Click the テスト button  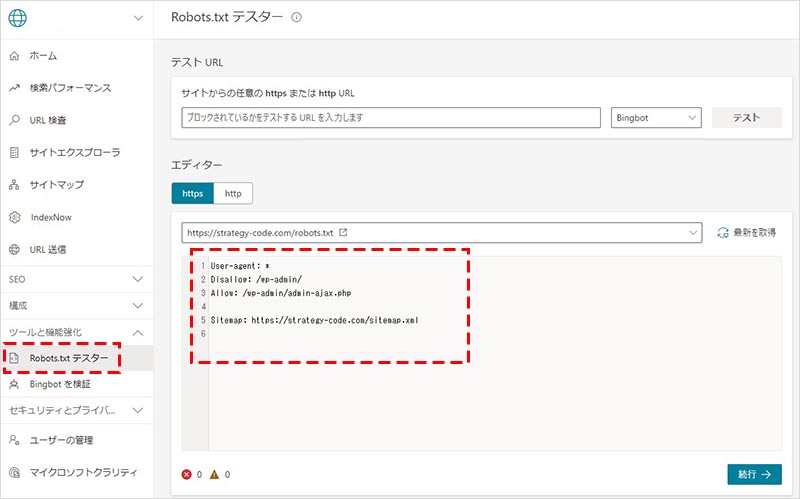point(746,118)
